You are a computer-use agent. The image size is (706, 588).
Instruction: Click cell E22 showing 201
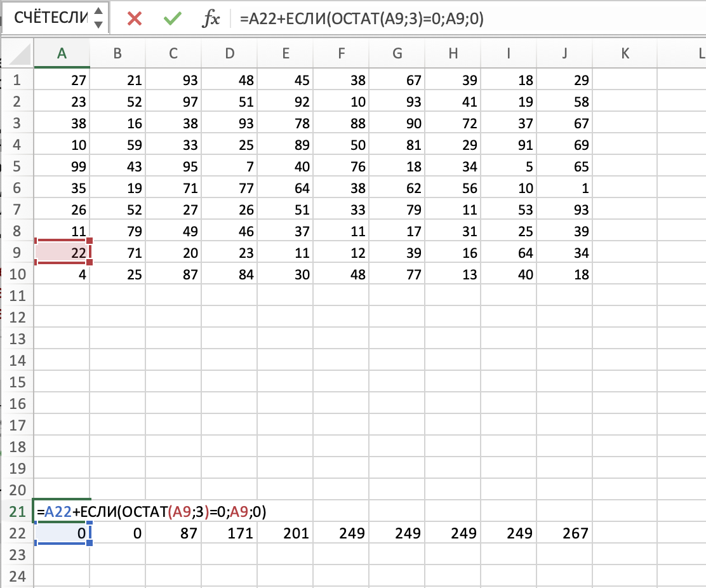click(286, 533)
